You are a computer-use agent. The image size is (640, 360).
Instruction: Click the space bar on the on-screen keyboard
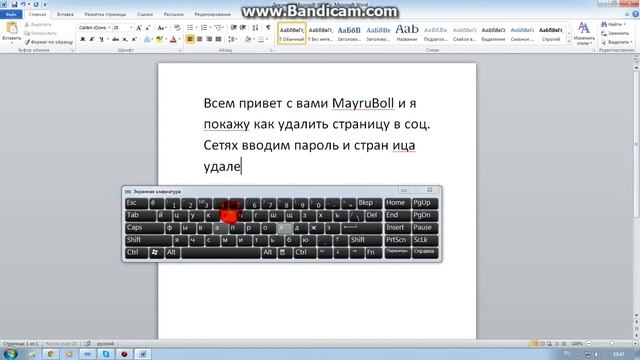pyautogui.click(x=221, y=253)
